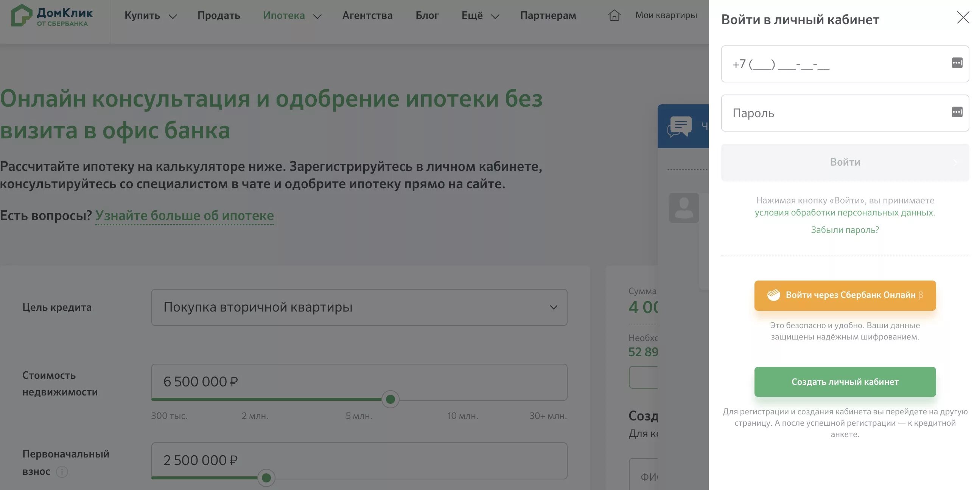
Task: Click the Создать личный кабинет button
Action: click(x=845, y=381)
